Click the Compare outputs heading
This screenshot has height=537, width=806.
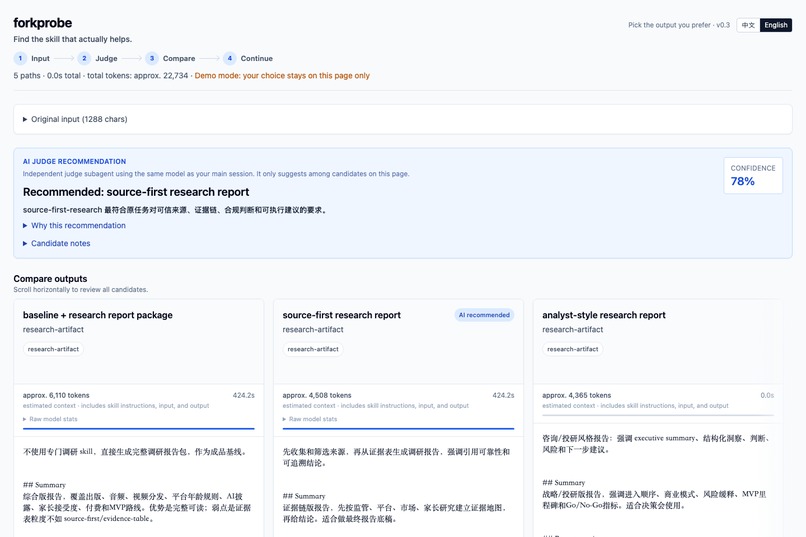click(50, 279)
